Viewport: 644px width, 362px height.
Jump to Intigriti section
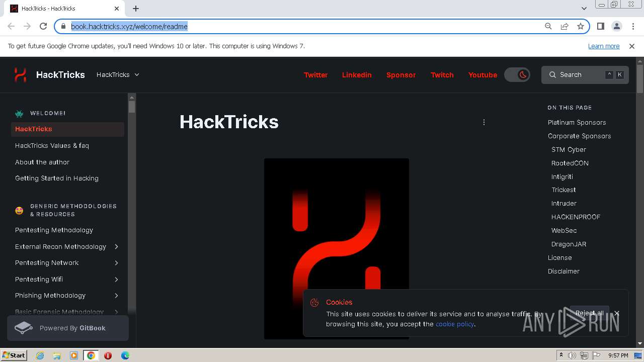562,176
